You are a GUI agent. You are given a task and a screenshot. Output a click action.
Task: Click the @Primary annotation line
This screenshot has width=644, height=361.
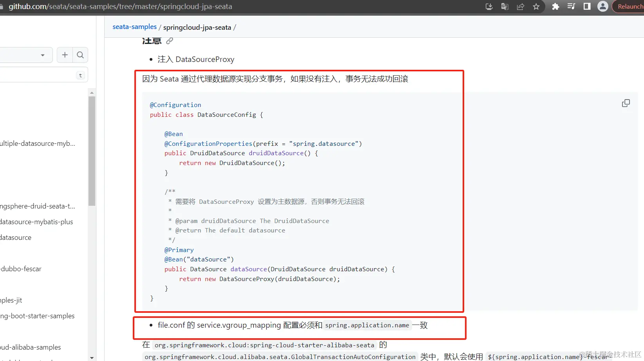pos(179,250)
